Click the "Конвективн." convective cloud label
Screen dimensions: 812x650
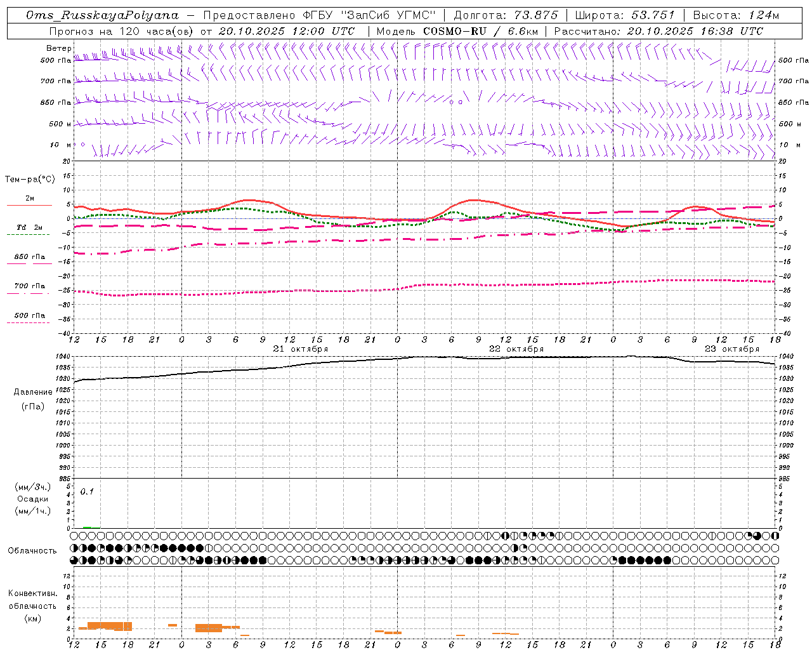(32, 594)
